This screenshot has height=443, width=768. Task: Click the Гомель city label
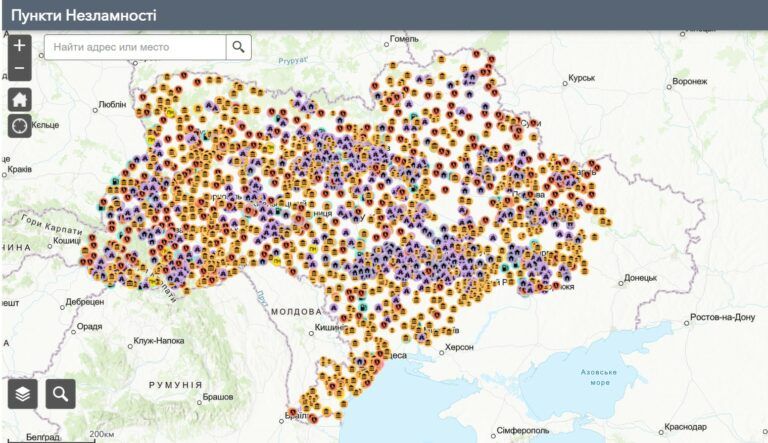pos(404,39)
